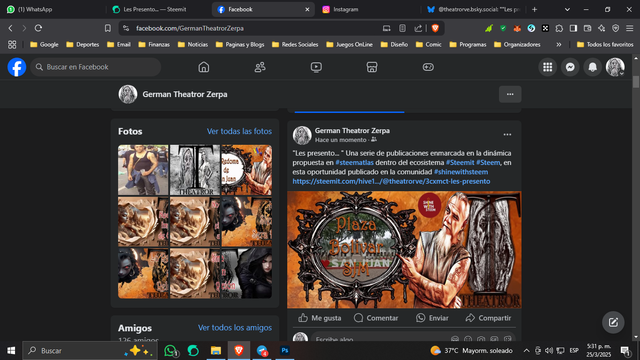This screenshot has height=360, width=640.
Task: Open the Deportes bookmarks folder
Action: click(82, 44)
